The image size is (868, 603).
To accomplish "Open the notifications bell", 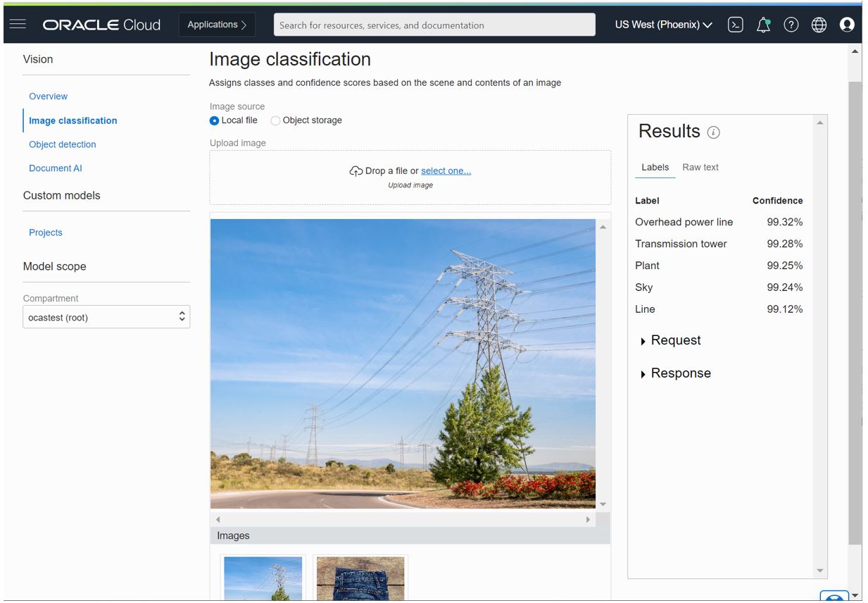I will [x=763, y=25].
